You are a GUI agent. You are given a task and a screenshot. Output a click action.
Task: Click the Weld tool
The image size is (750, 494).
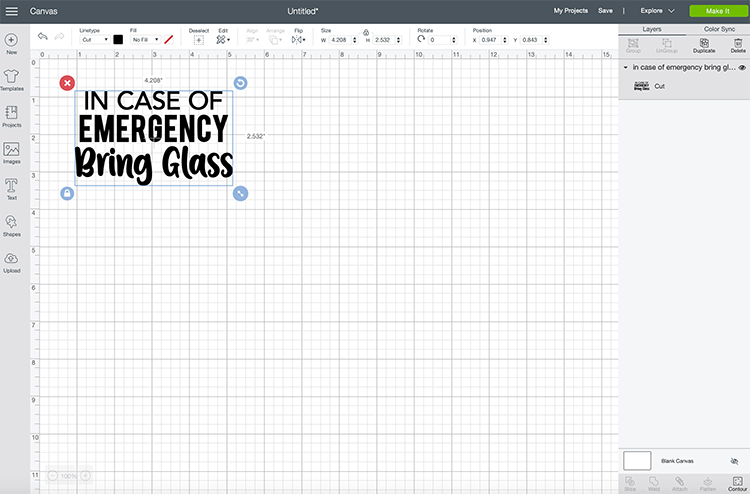(x=653, y=483)
